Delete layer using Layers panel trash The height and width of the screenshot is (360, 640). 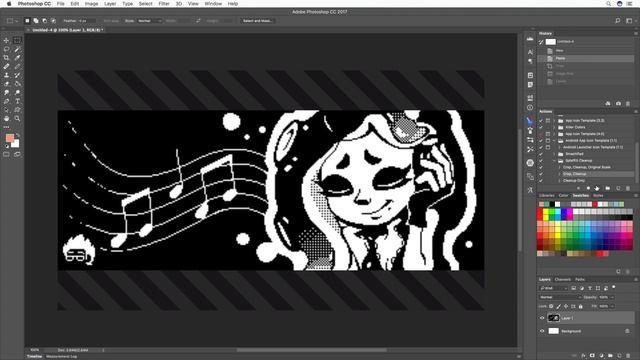628,356
